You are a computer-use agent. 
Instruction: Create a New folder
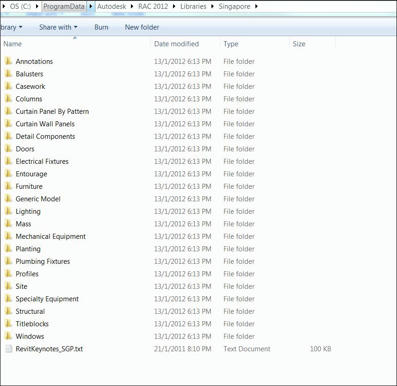142,27
